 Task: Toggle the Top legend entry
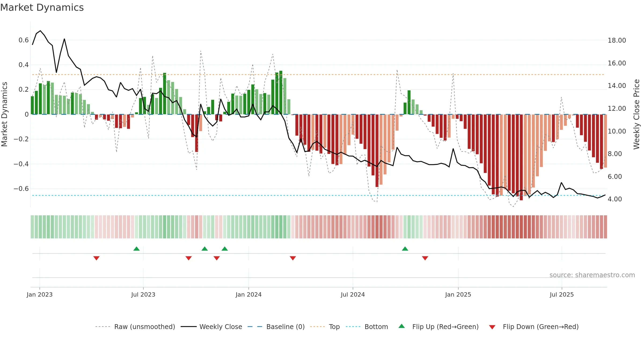(325, 327)
